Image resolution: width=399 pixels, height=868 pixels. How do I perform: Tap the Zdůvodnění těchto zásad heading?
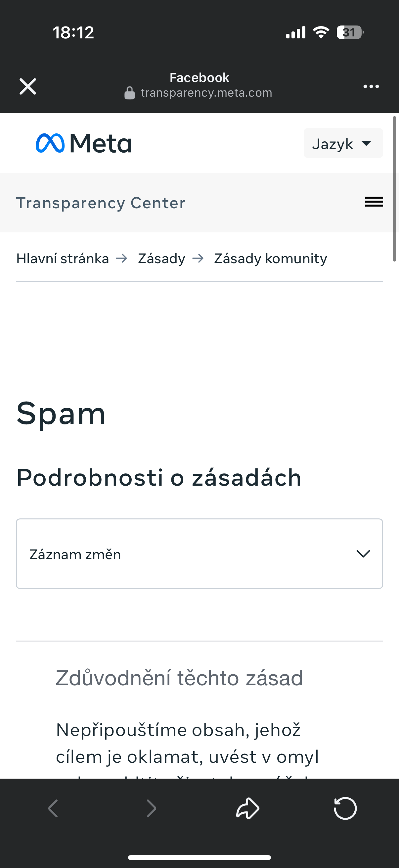tap(179, 678)
